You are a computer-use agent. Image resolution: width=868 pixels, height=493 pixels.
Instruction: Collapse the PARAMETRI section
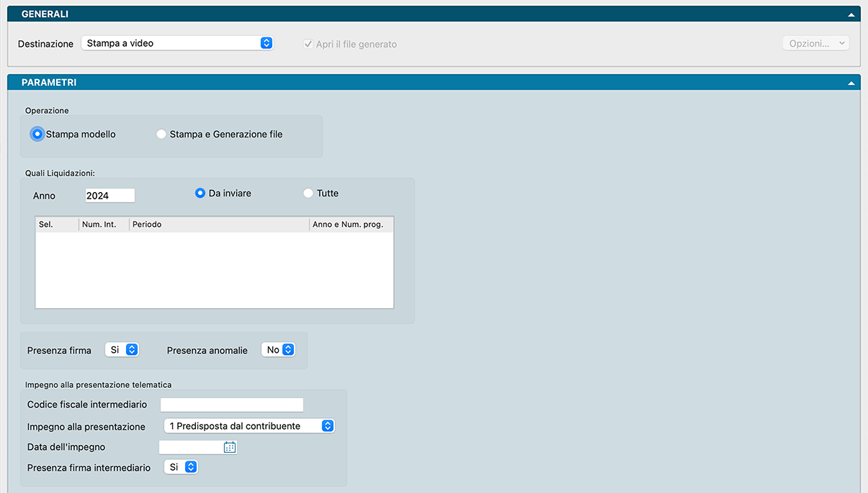tap(851, 83)
